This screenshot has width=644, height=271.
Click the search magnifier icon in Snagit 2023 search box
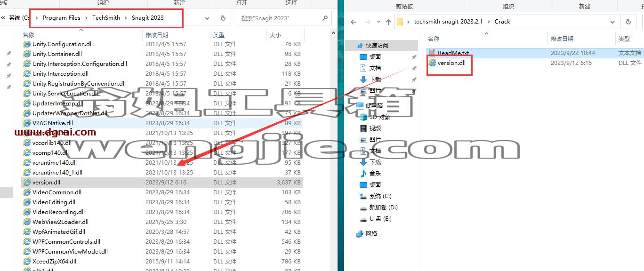(325, 18)
